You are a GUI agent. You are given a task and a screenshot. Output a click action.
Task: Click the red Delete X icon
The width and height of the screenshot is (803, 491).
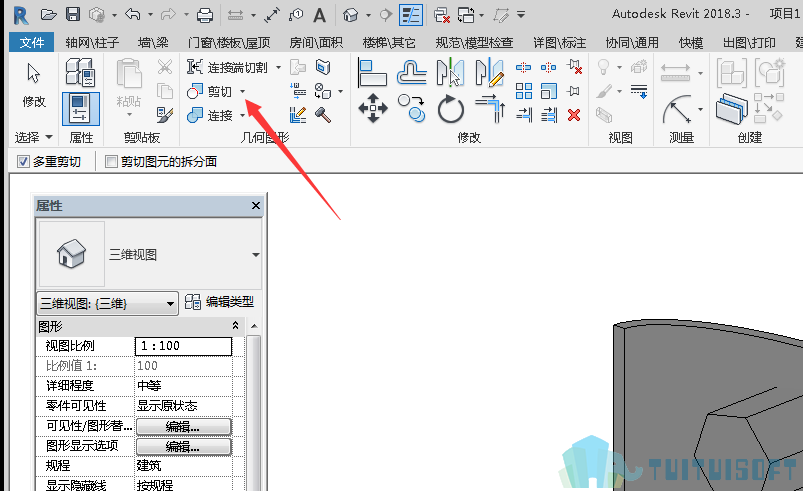coord(574,115)
